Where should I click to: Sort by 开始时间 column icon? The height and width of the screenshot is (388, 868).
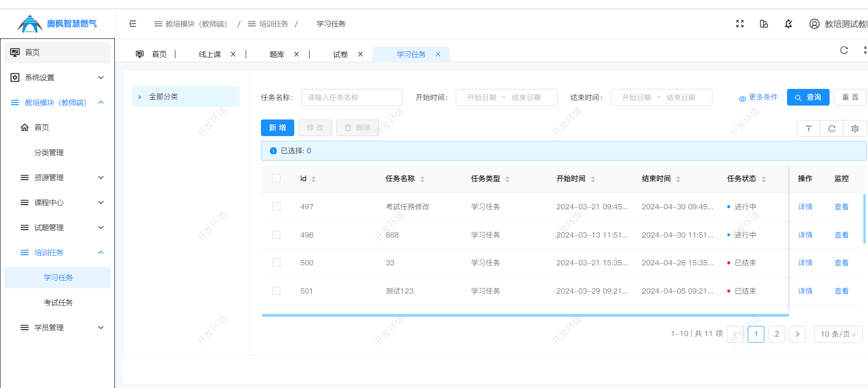pyautogui.click(x=593, y=179)
